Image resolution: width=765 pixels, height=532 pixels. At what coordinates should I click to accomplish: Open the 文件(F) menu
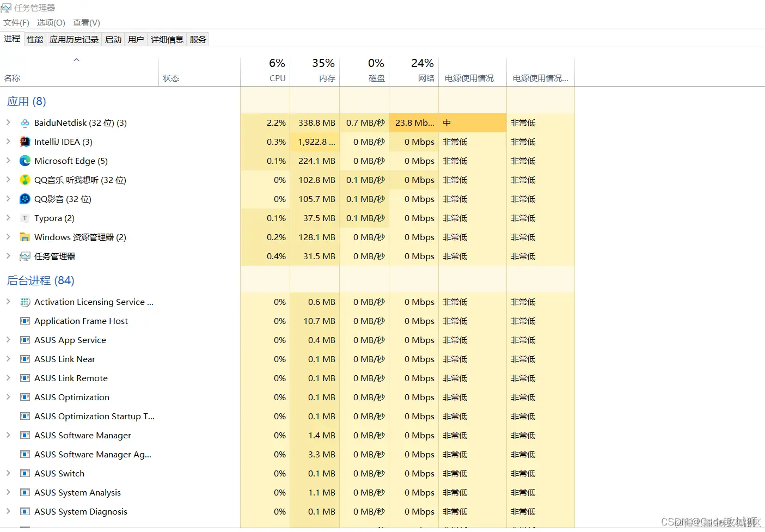pos(16,23)
